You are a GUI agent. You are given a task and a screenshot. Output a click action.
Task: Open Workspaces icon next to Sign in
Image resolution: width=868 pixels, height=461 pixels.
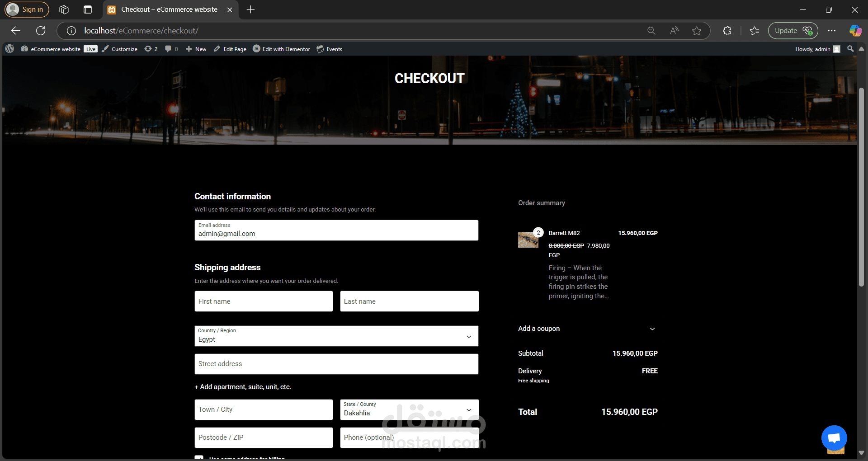point(64,9)
